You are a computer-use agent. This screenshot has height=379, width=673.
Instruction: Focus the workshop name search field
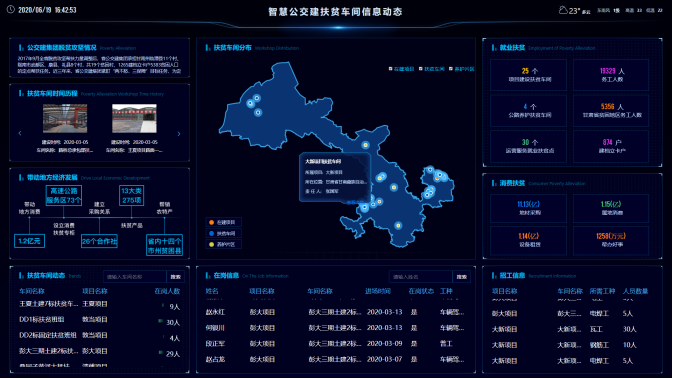134,277
